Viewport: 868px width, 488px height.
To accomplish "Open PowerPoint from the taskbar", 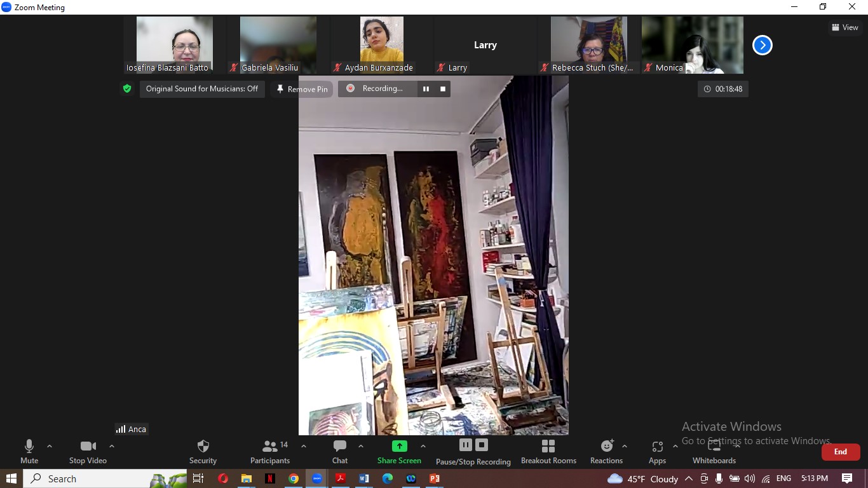I will click(x=435, y=478).
